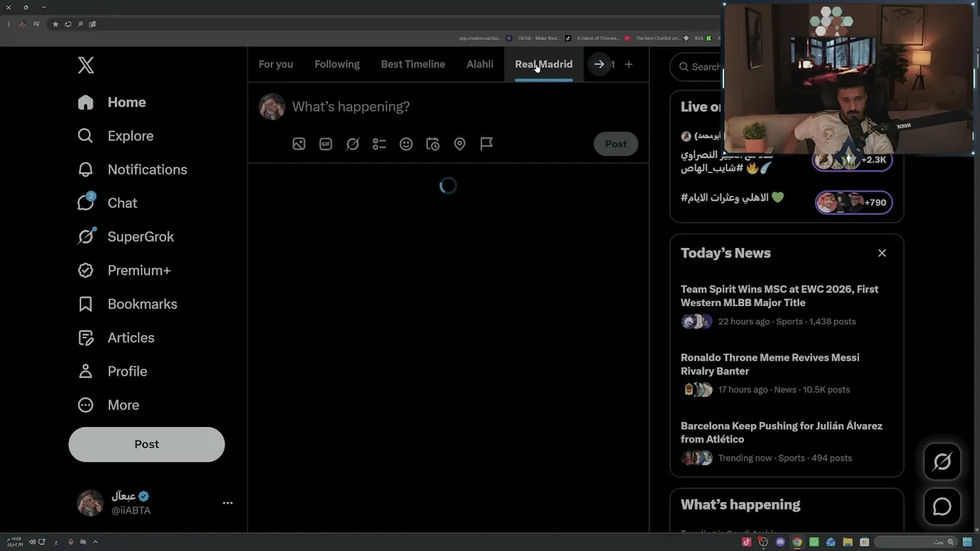Switch to the Best Timeline tab
The image size is (980, 551).
point(413,64)
